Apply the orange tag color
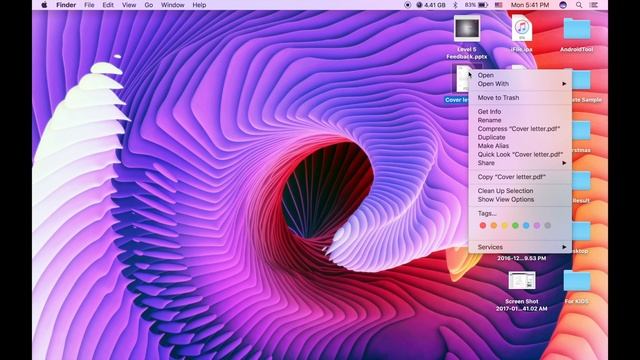Image resolution: width=640 pixels, height=360 pixels. click(494, 225)
